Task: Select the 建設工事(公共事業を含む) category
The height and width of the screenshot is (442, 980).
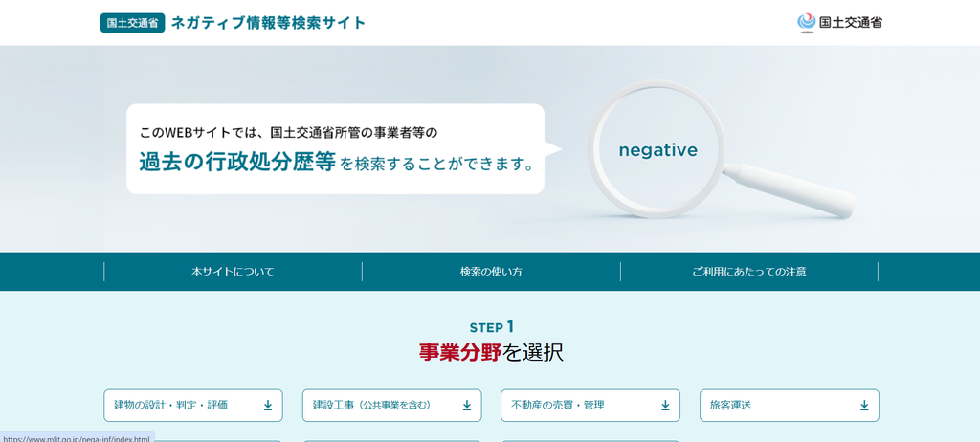Action: (391, 405)
